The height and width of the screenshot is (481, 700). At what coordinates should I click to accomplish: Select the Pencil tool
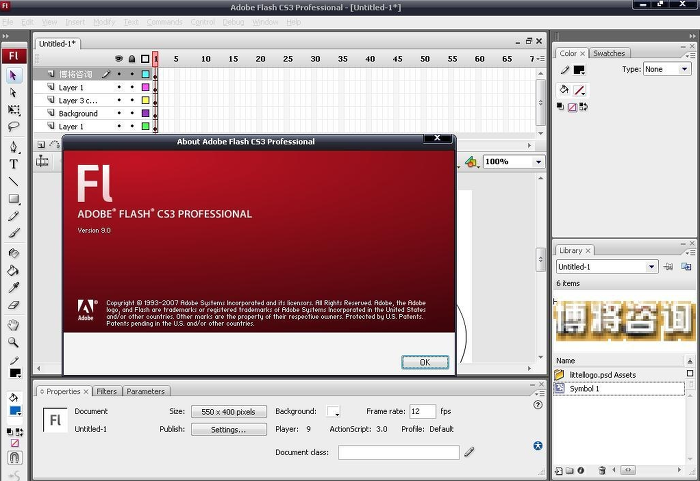click(x=14, y=216)
